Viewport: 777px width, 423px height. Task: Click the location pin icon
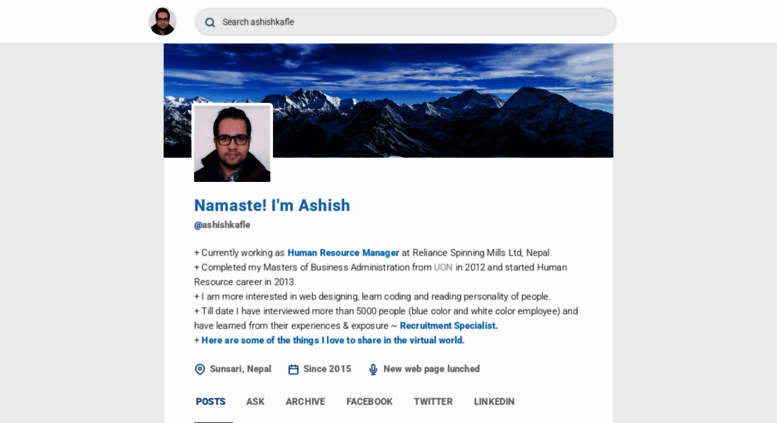coord(200,370)
